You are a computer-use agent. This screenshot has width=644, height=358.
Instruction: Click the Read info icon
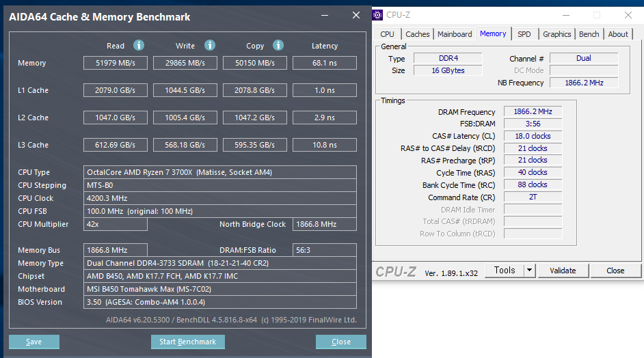(x=139, y=45)
